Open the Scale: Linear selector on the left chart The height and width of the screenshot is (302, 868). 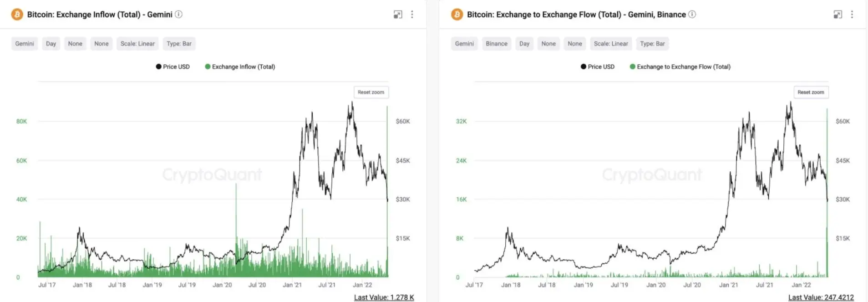pyautogui.click(x=137, y=44)
